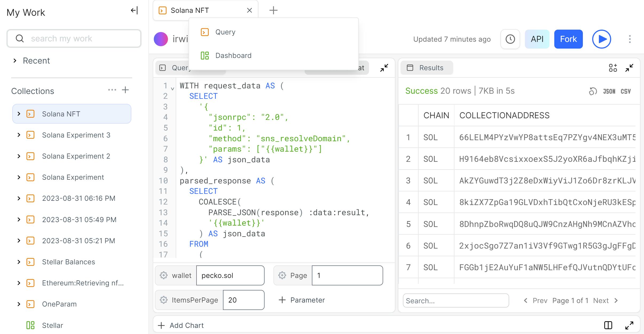Image resolution: width=644 pixels, height=334 pixels.
Task: Edit the Page parameter value
Action: tap(347, 275)
